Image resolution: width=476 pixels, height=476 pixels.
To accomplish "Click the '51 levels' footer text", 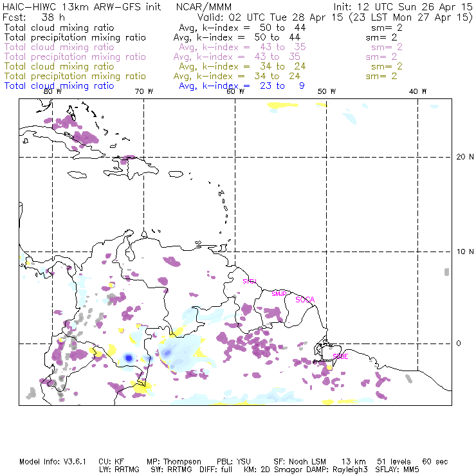I will (x=394, y=462).
